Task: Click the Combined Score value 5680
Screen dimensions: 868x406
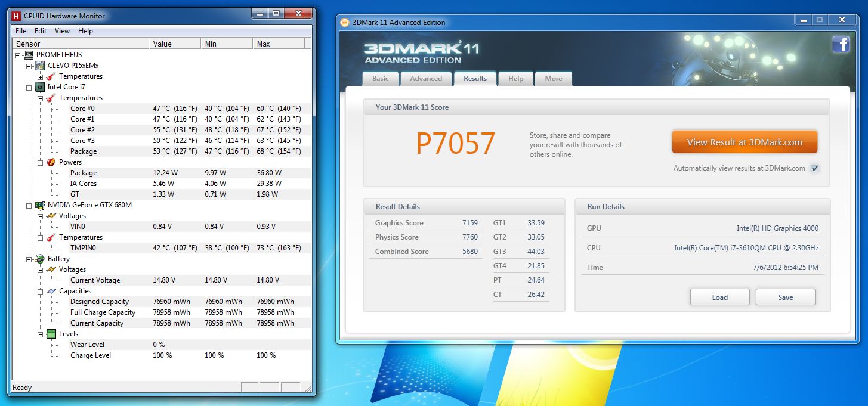Action: click(470, 252)
